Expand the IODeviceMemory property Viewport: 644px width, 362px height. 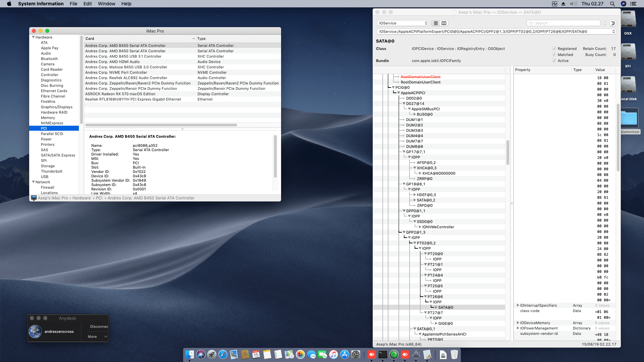518,323
